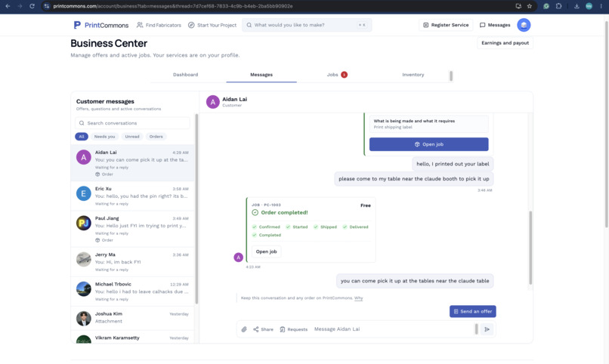Image resolution: width=609 pixels, height=364 pixels.
Task: Switch to the Inventory tab
Action: coord(413,75)
